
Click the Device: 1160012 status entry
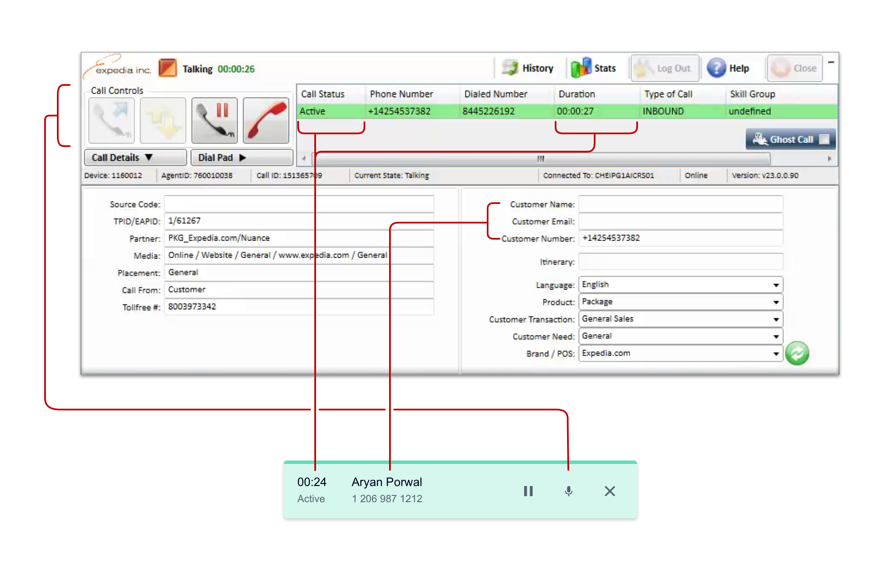[113, 175]
